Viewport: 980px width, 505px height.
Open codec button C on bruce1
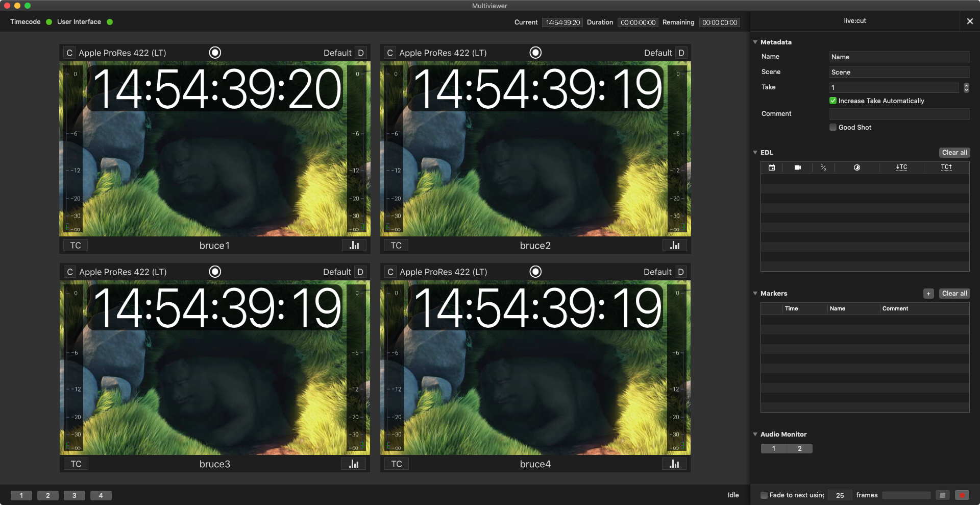pyautogui.click(x=69, y=53)
